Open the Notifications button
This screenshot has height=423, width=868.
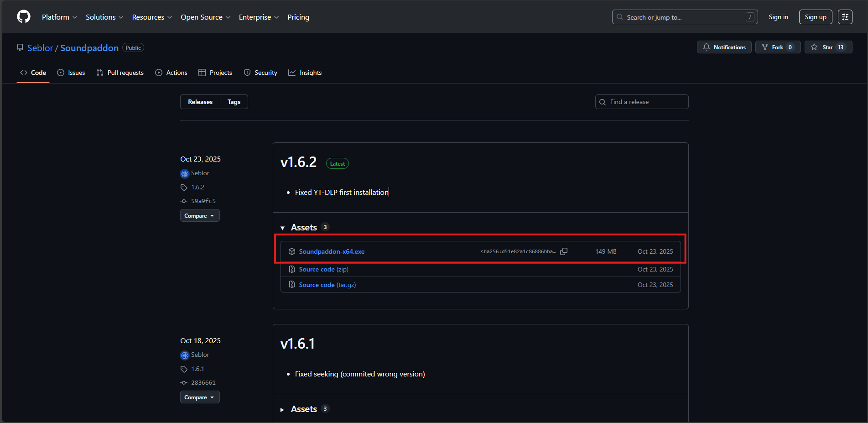724,47
